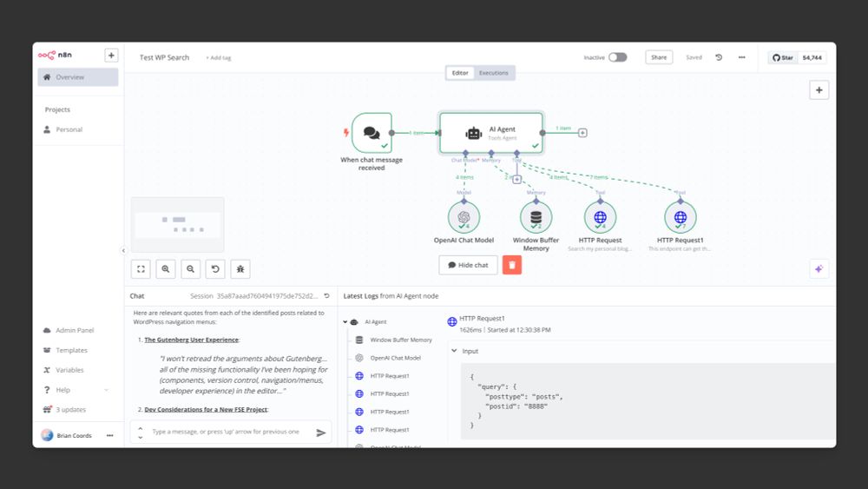Image resolution: width=868 pixels, height=489 pixels.
Task: Click the red trash delete button
Action: tap(512, 265)
